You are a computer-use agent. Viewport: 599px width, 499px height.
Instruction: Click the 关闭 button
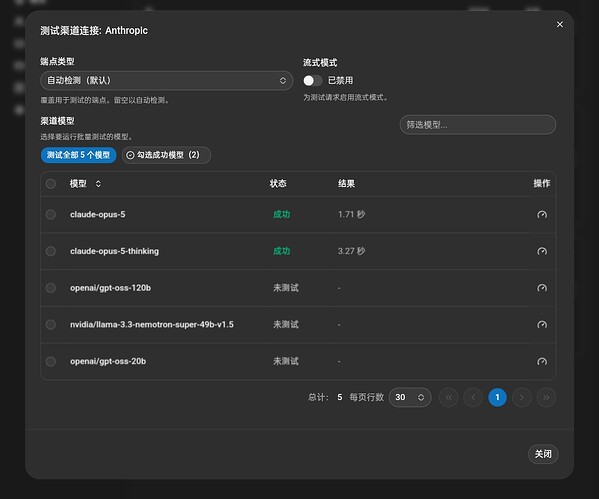pyautogui.click(x=543, y=454)
